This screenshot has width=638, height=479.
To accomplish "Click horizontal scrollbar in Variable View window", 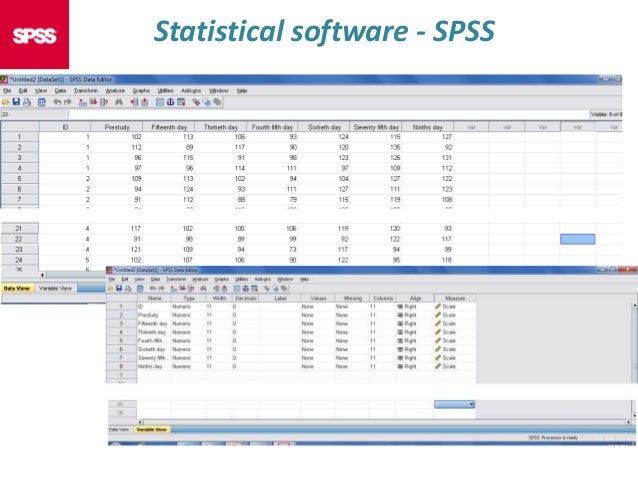I will pos(385,422).
